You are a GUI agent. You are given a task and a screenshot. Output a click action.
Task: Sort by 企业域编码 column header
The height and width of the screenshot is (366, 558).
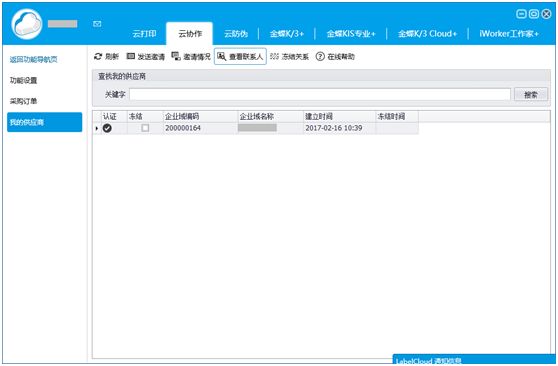(200, 116)
